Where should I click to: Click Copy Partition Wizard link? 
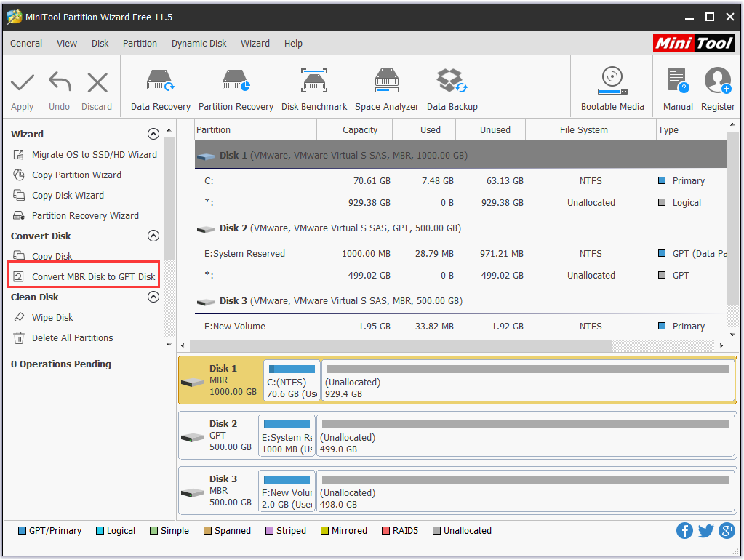pyautogui.click(x=77, y=175)
